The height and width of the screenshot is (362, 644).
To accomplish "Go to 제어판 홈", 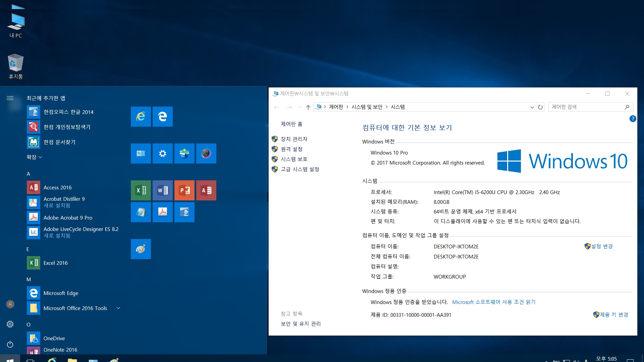I will coord(291,124).
